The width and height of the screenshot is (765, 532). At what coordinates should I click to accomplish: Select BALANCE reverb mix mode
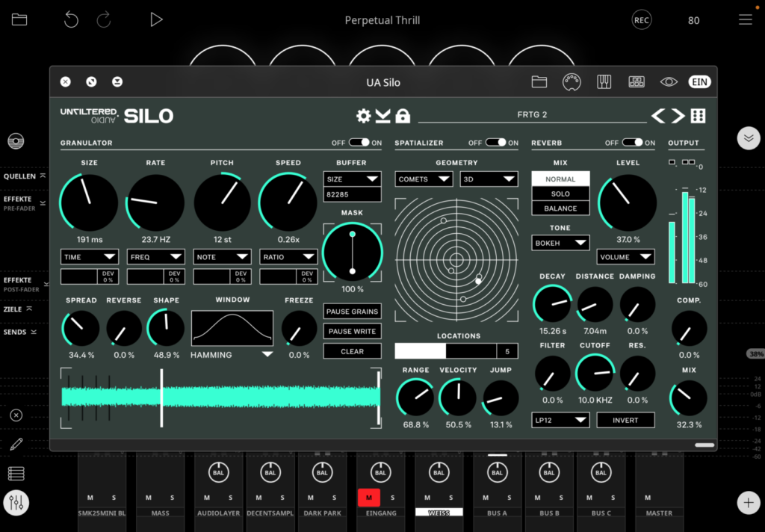pos(560,208)
